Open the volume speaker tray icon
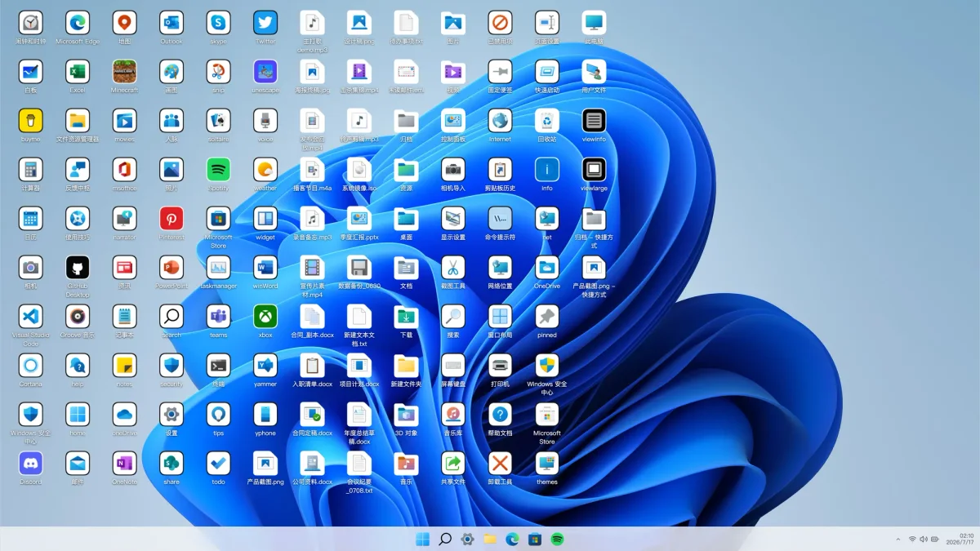Screen dimensions: 980x551 coord(924,539)
